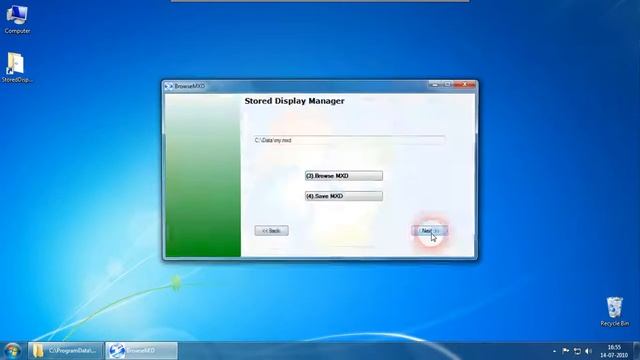640x360 pixels.
Task: Open the taskbar clock and date
Action: point(614,351)
